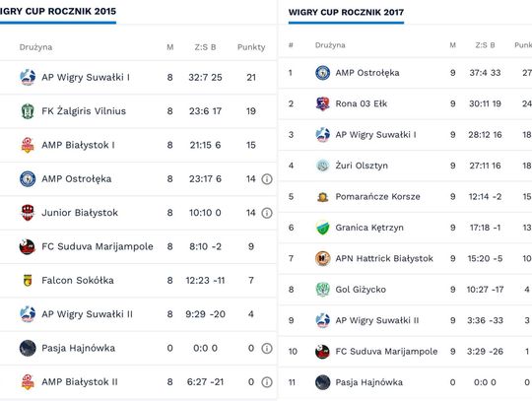Viewport: 532px width, 401px height.
Task: Open FC Suduva Marijampole link in 2015 table
Action: click(98, 246)
